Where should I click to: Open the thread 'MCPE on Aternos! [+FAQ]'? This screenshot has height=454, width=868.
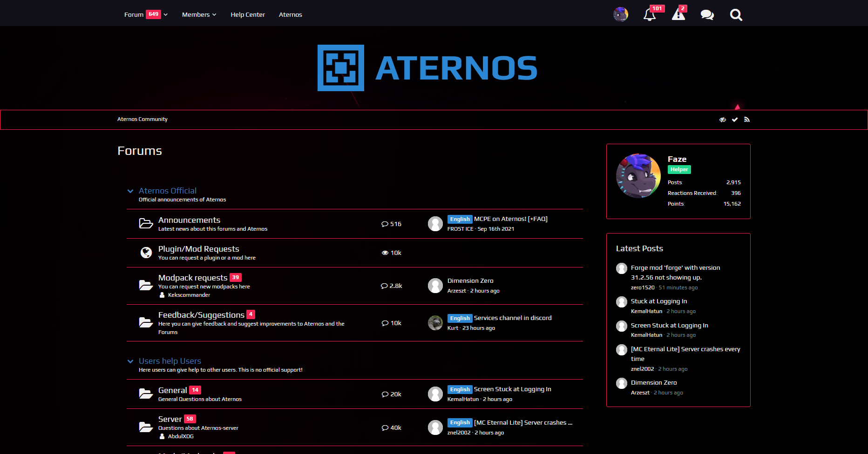click(x=510, y=219)
